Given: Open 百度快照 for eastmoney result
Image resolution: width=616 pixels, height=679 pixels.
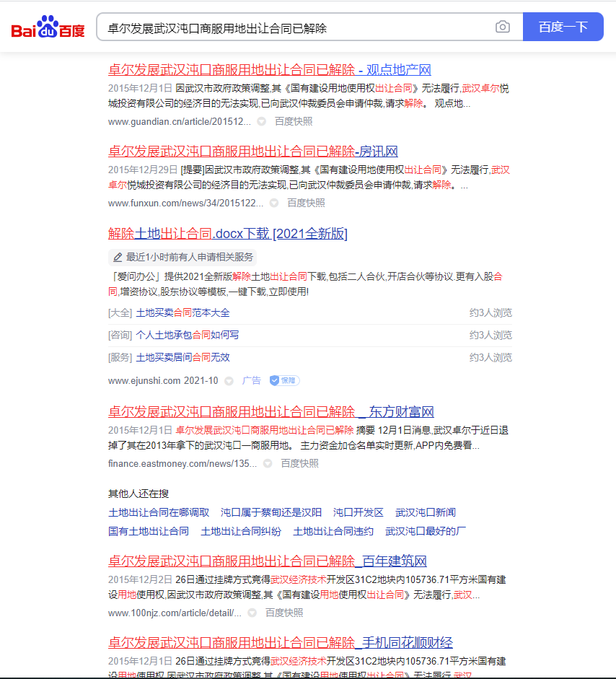Looking at the screenshot, I should [x=299, y=464].
